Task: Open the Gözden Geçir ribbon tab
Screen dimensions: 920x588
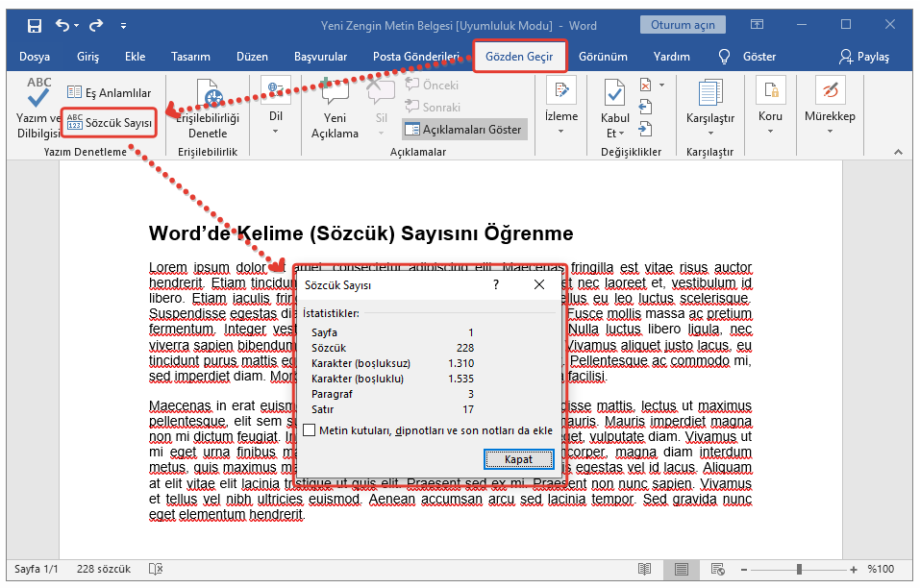Action: coord(519,57)
